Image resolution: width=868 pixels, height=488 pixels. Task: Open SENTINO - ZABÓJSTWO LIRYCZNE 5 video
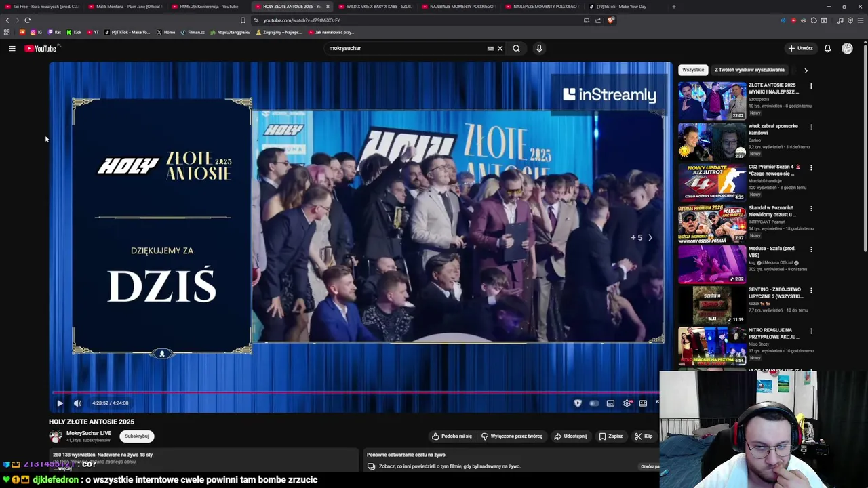click(712, 305)
